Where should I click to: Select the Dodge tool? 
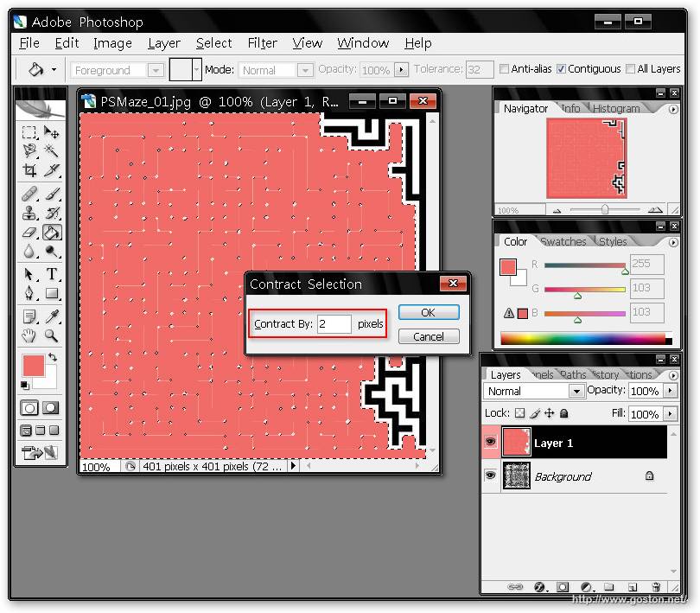click(x=51, y=252)
